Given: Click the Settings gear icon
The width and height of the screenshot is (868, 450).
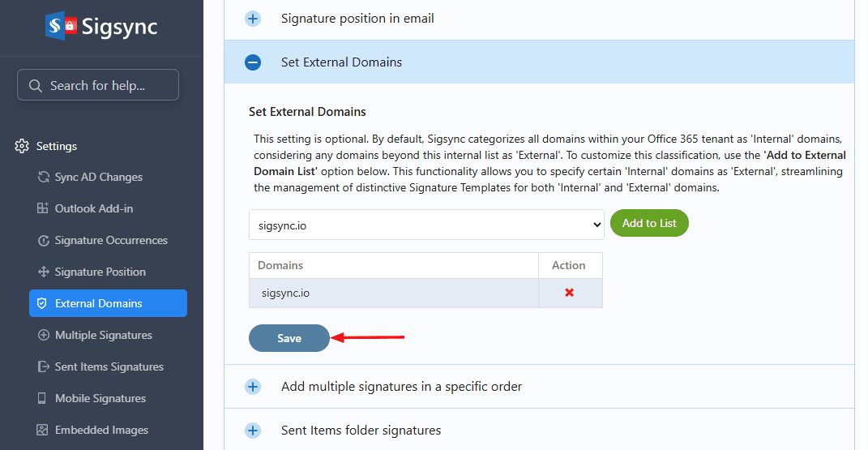Looking at the screenshot, I should [22, 147].
